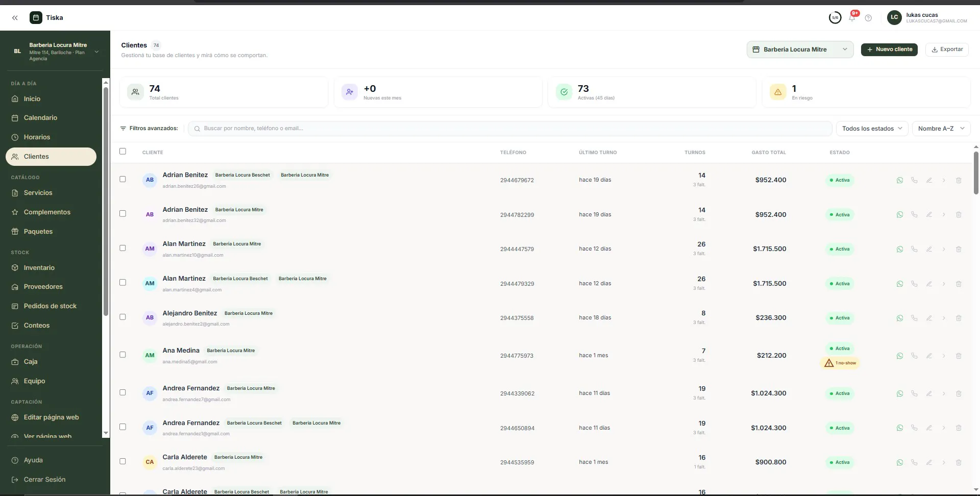
Task: Click the sidebar vertical scrollbar
Action: [106, 202]
